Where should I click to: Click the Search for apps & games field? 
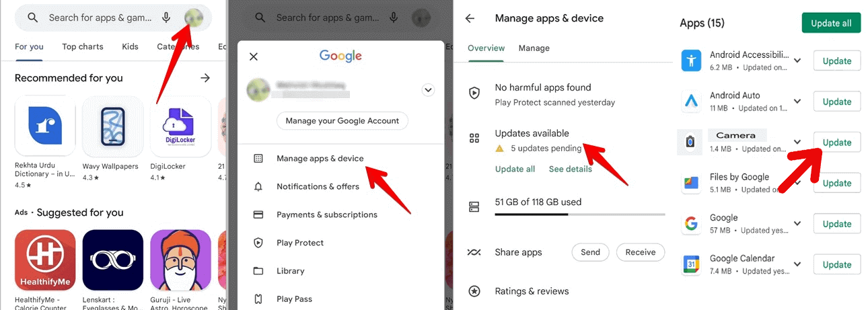[x=100, y=18]
